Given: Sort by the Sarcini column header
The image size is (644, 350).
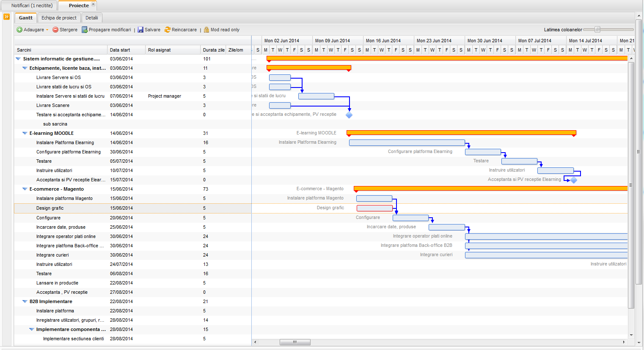Looking at the screenshot, I should (x=61, y=50).
